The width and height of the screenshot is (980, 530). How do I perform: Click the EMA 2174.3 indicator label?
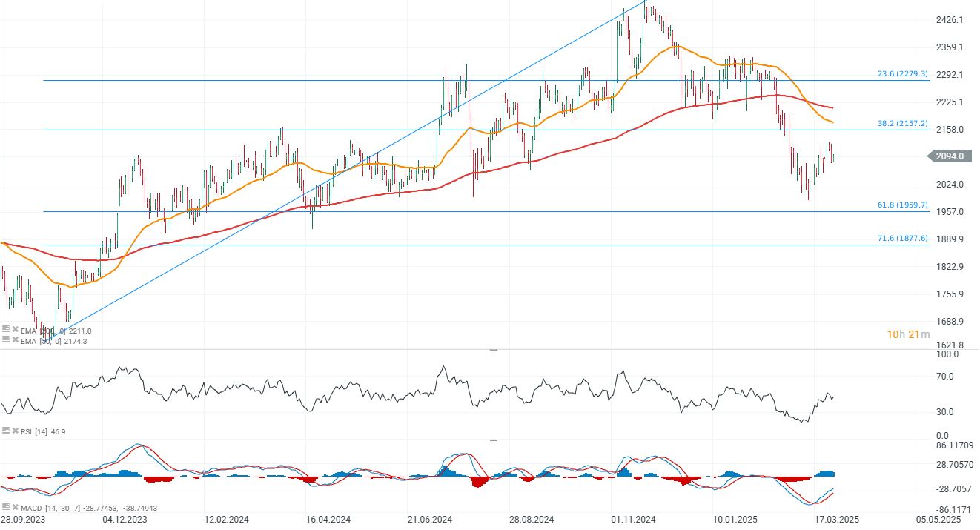(x=54, y=340)
